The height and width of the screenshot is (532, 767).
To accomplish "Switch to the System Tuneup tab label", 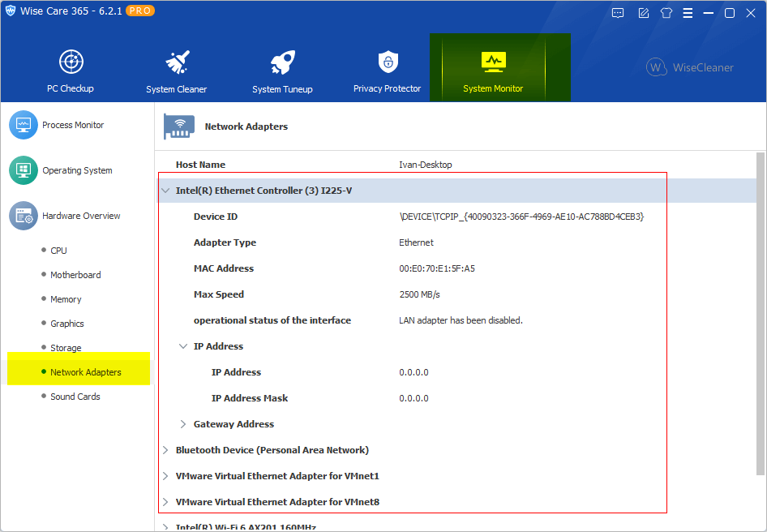I will pyautogui.click(x=282, y=89).
